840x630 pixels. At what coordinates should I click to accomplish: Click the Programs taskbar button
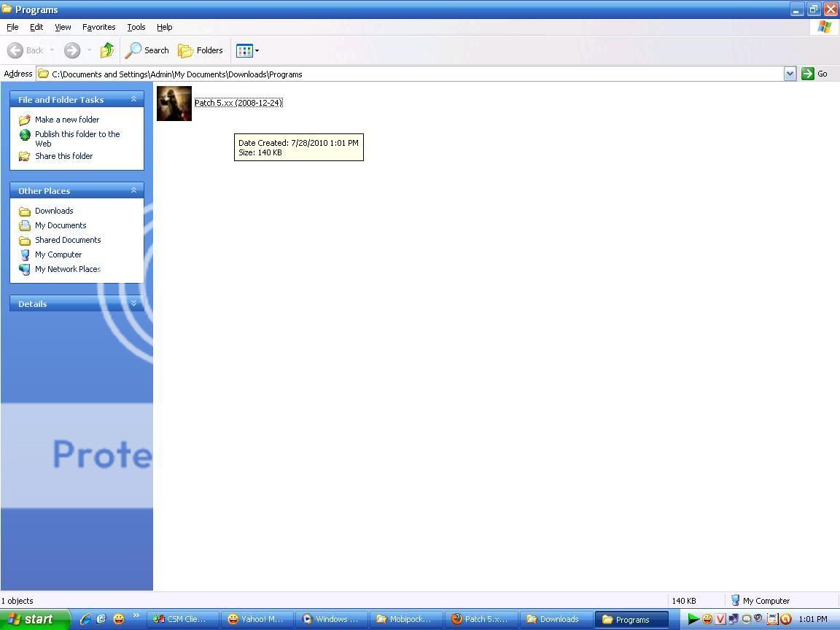click(x=631, y=619)
